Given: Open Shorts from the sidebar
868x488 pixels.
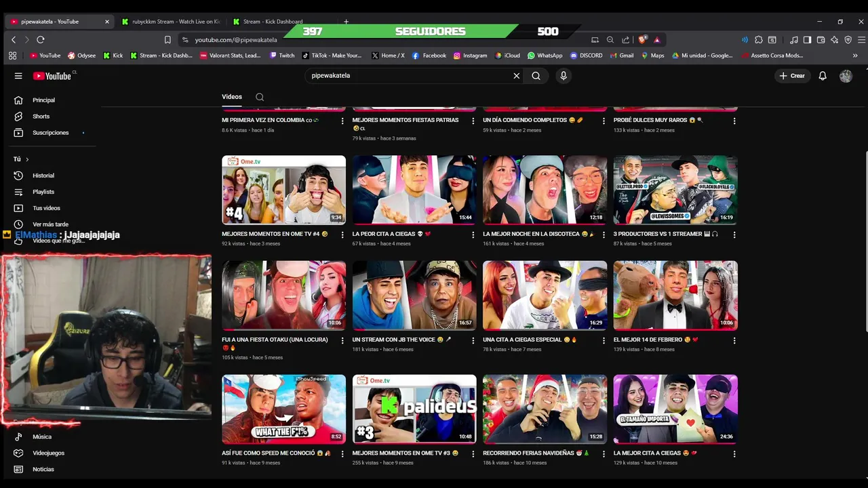Looking at the screenshot, I should [41, 117].
